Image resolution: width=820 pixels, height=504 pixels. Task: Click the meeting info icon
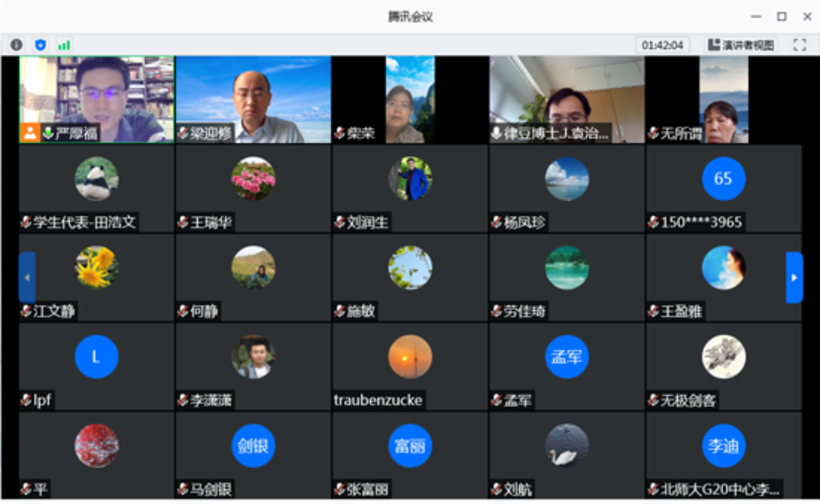[16, 45]
